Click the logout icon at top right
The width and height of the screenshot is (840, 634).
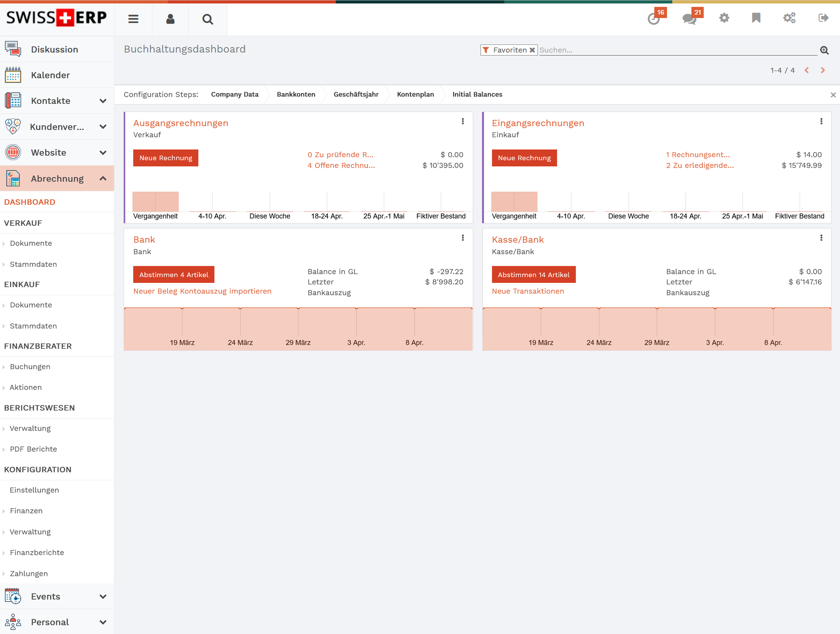point(823,18)
